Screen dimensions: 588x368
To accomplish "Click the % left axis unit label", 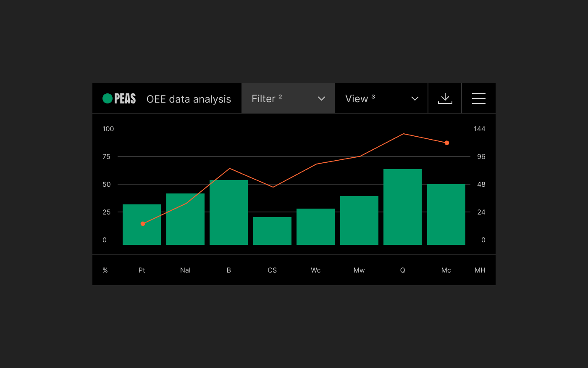I will (x=105, y=270).
